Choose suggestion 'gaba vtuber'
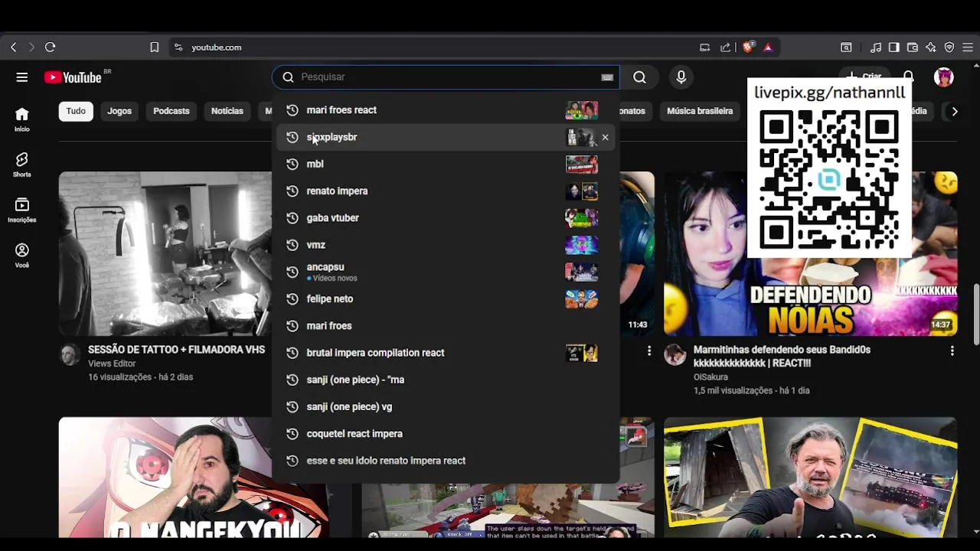The width and height of the screenshot is (980, 551). (445, 218)
